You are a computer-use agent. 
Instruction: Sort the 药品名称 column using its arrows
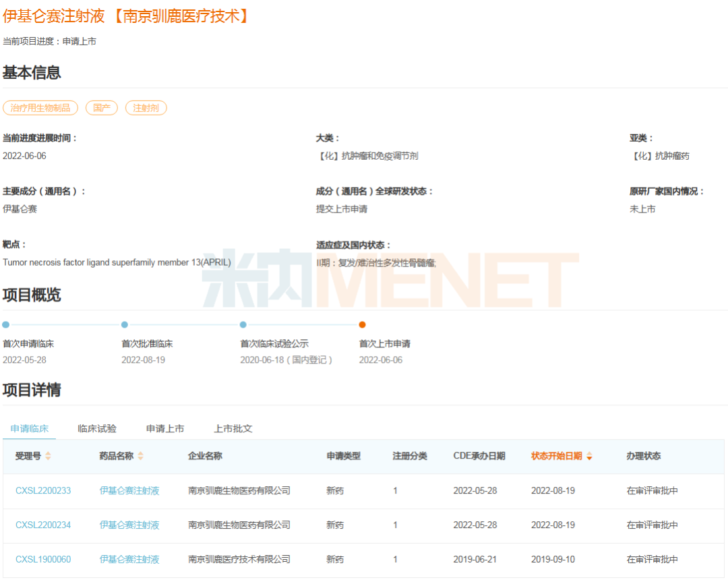140,456
